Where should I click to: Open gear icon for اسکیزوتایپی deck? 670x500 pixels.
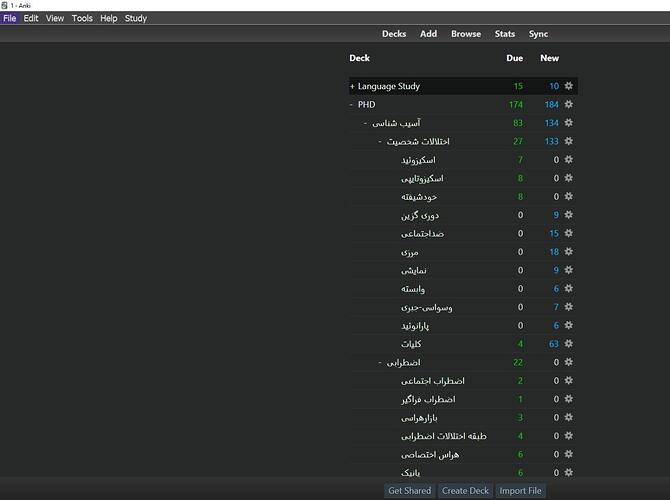click(568, 178)
